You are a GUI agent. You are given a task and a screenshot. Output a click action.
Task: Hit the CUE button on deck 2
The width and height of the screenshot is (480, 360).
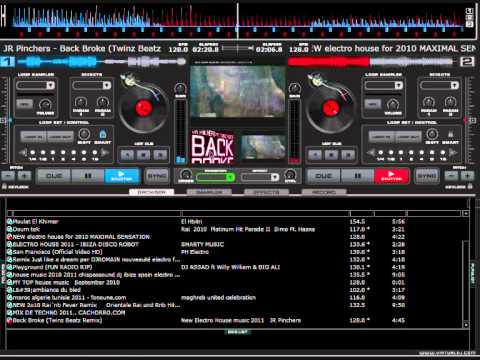pyautogui.click(x=324, y=176)
